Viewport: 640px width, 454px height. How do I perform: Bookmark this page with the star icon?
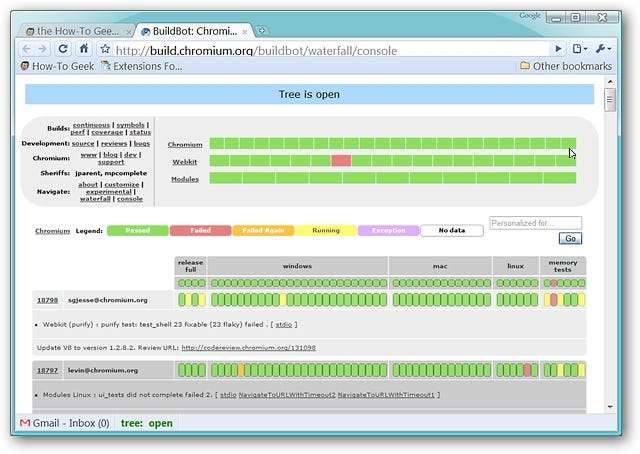[105, 49]
